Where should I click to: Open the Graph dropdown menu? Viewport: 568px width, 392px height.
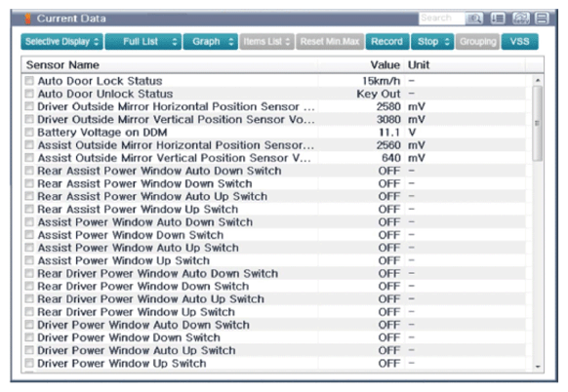tap(211, 42)
